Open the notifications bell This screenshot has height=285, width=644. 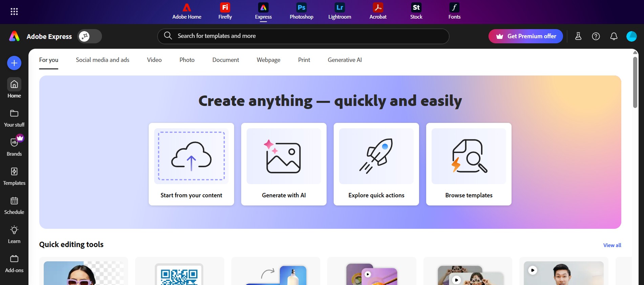coord(614,36)
